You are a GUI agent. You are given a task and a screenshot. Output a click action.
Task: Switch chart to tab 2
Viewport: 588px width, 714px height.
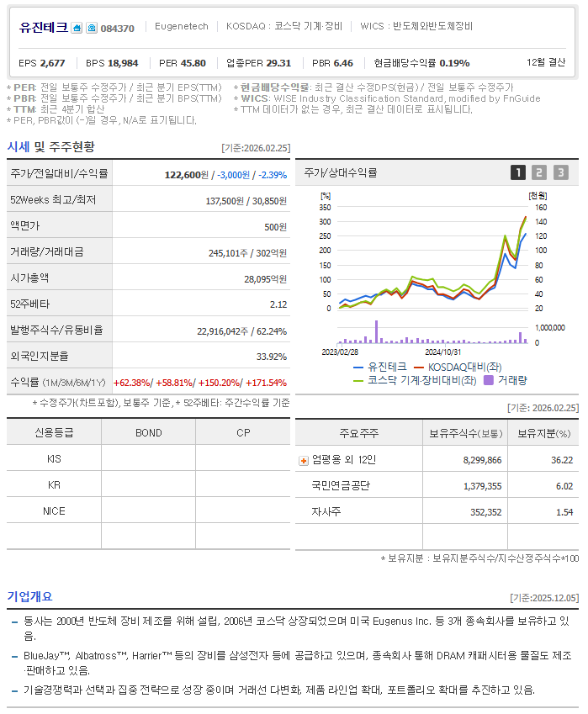pos(539,172)
